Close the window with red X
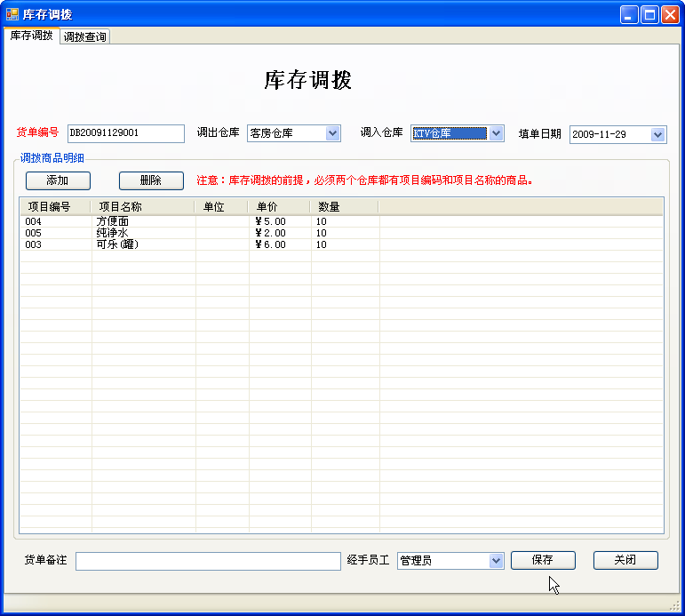The width and height of the screenshot is (685, 616). click(670, 15)
